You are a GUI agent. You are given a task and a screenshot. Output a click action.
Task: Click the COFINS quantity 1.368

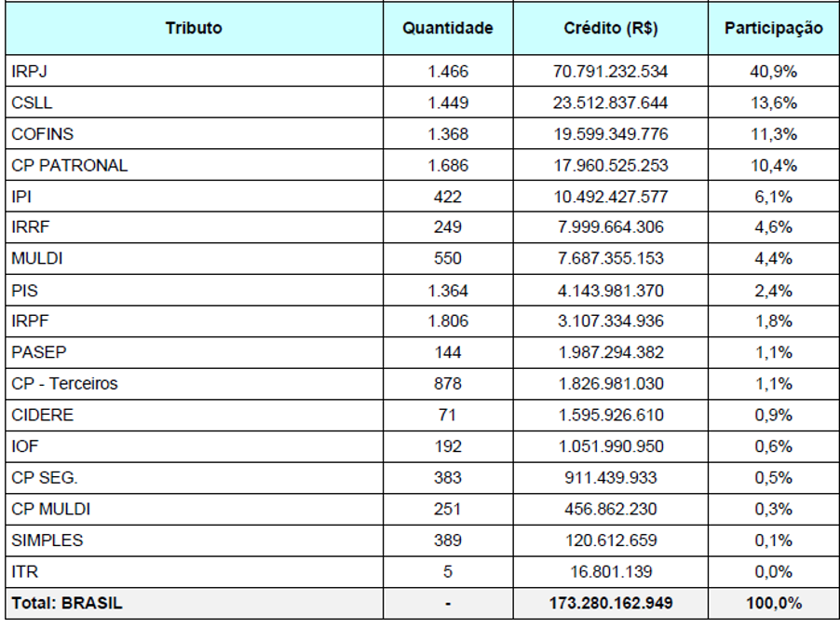click(448, 134)
